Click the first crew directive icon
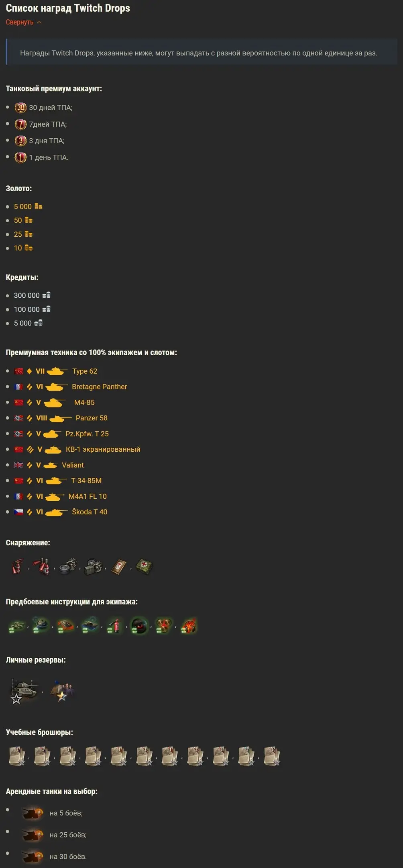Viewport: 403px width, 868px height. [x=16, y=625]
